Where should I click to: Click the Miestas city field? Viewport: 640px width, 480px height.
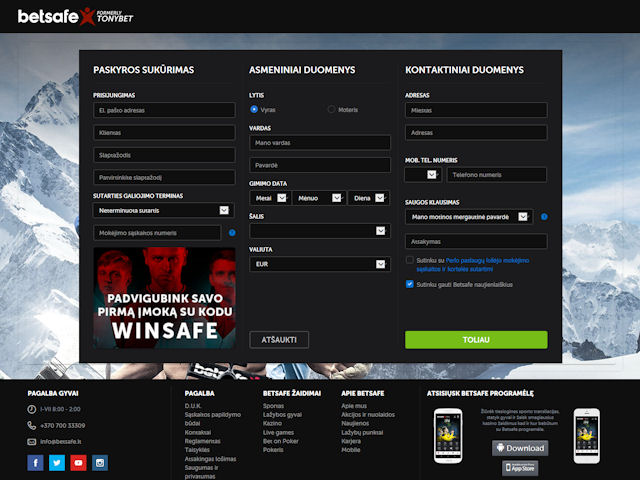coord(476,110)
